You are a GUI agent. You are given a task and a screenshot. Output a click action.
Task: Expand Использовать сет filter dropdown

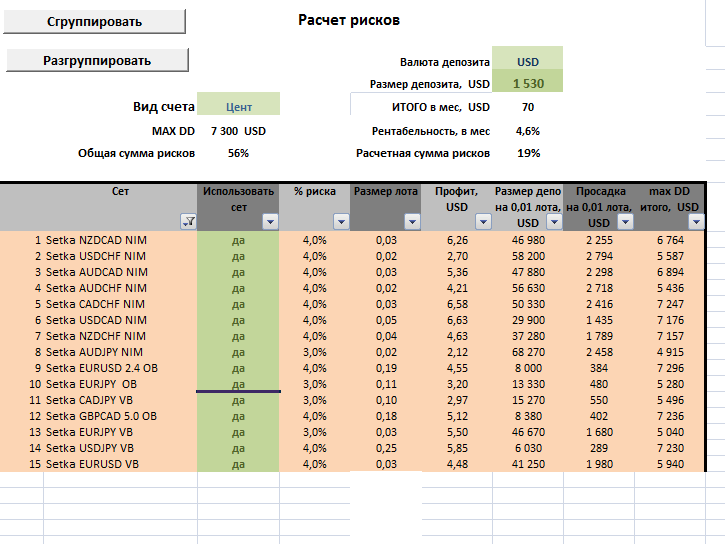(x=270, y=222)
